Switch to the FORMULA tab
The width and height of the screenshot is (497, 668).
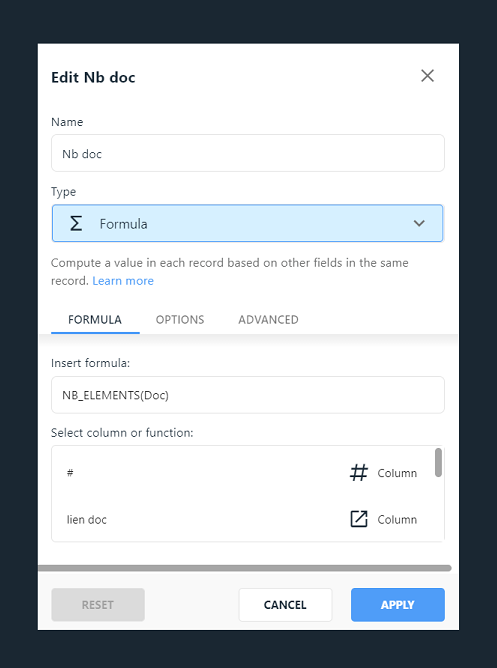95,320
